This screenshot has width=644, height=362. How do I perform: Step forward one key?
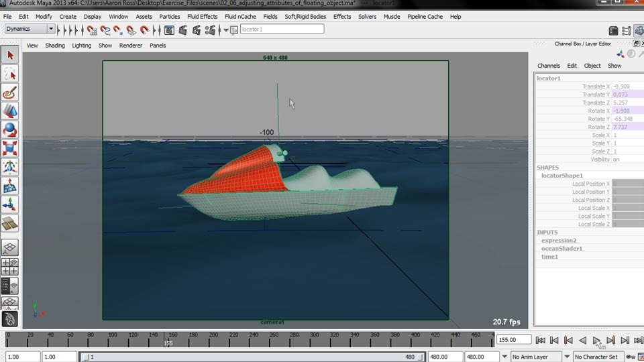point(610,341)
